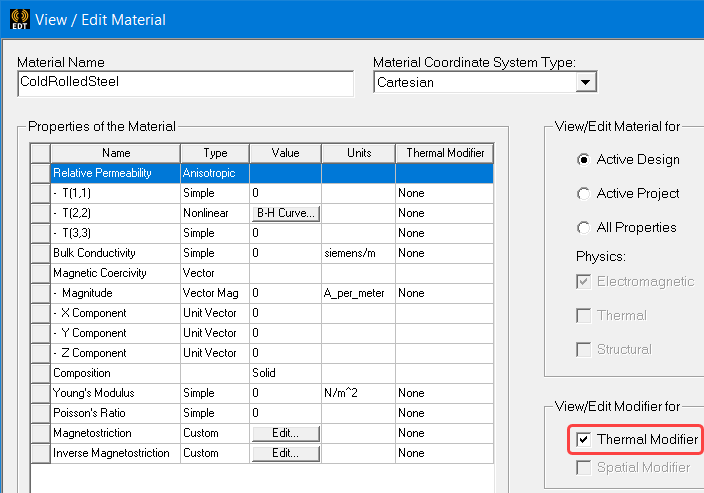Select the Bulk Conductivity row name
704x493 pixels.
116,253
